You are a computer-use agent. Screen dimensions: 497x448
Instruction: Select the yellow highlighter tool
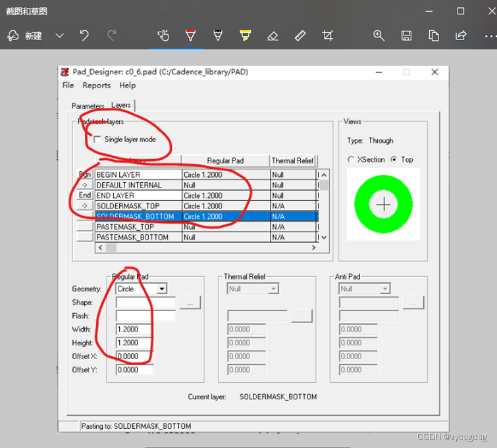pyautogui.click(x=245, y=36)
